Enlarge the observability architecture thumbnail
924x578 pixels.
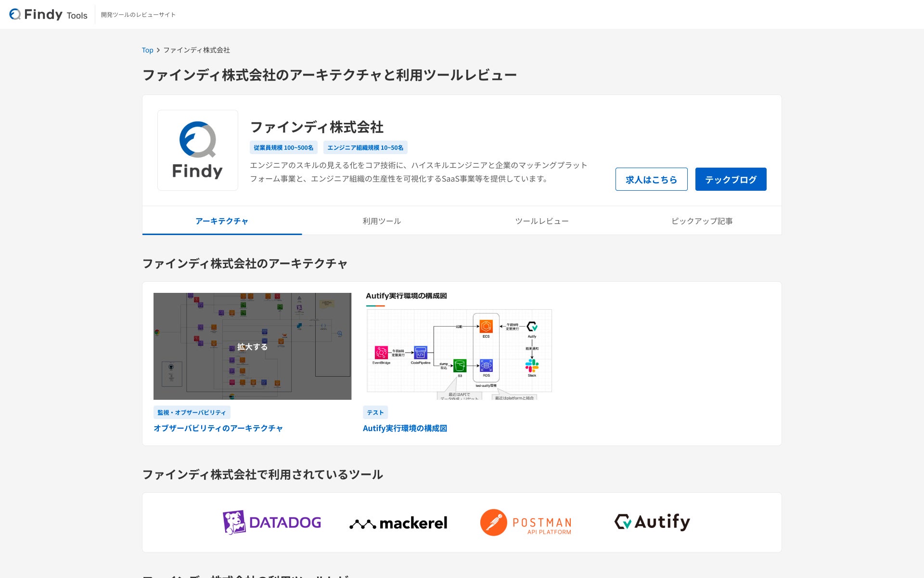point(252,346)
